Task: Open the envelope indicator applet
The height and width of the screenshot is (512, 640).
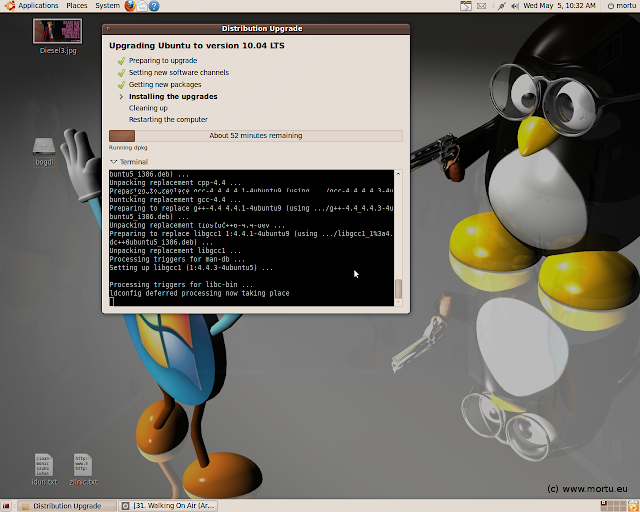Action: point(482,6)
